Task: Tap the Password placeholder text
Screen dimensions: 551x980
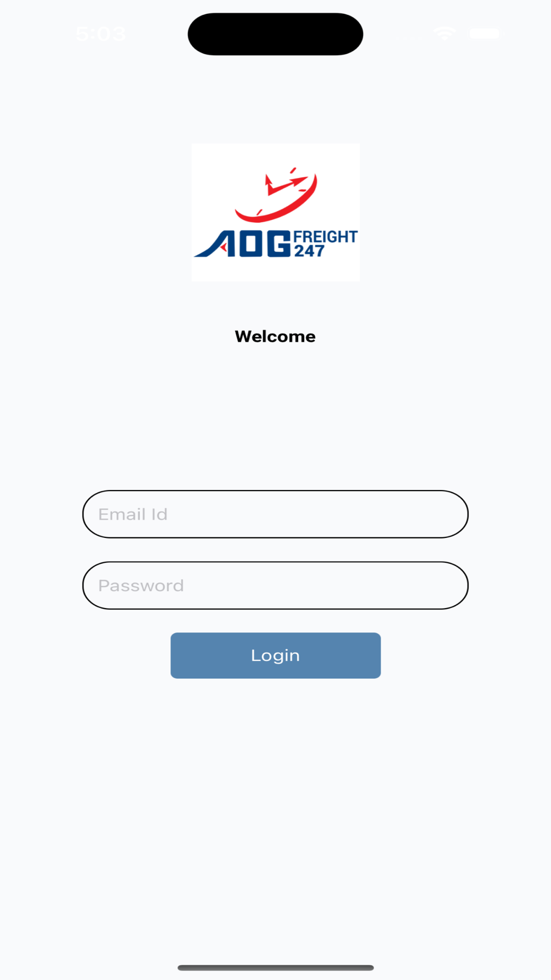Action: coord(141,585)
